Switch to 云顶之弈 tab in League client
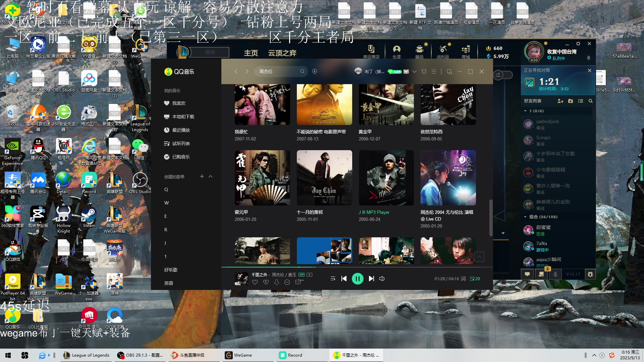The image size is (644, 362). 282,53
